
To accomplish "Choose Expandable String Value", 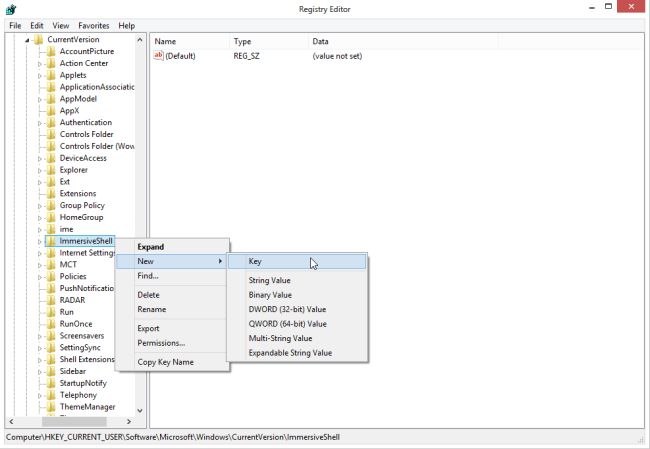I will point(297,353).
